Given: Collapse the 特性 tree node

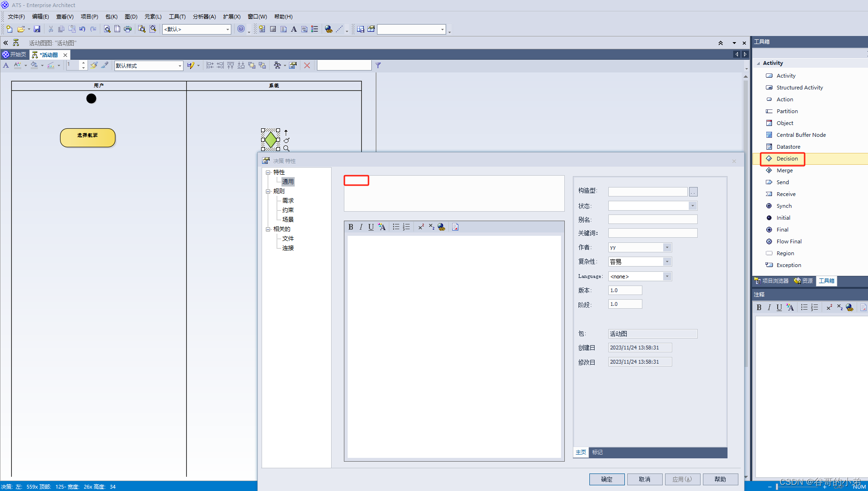Looking at the screenshot, I should click(268, 172).
